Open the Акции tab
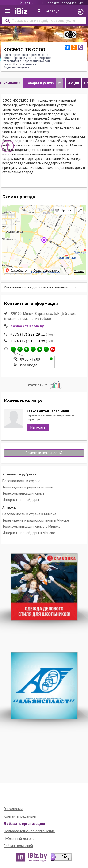The height and width of the screenshot is (868, 88). (x=73, y=83)
